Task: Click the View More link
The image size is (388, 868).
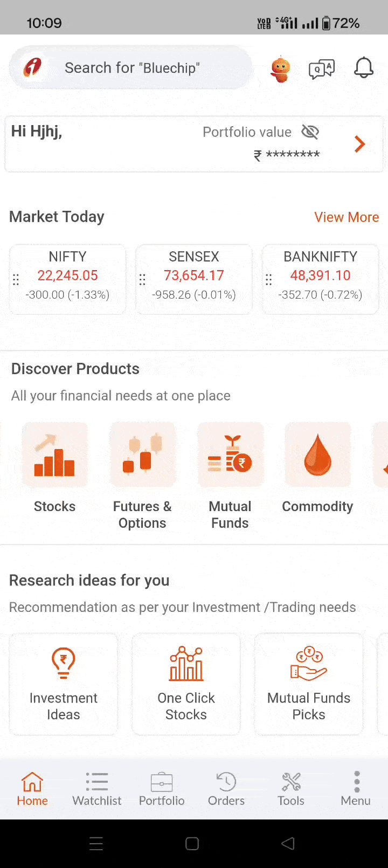Action: [x=347, y=217]
